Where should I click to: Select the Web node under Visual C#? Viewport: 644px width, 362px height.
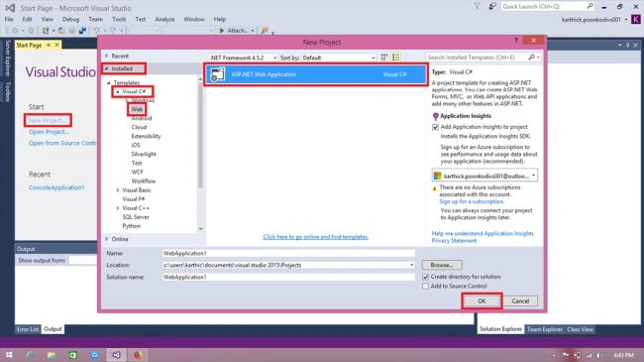point(137,109)
